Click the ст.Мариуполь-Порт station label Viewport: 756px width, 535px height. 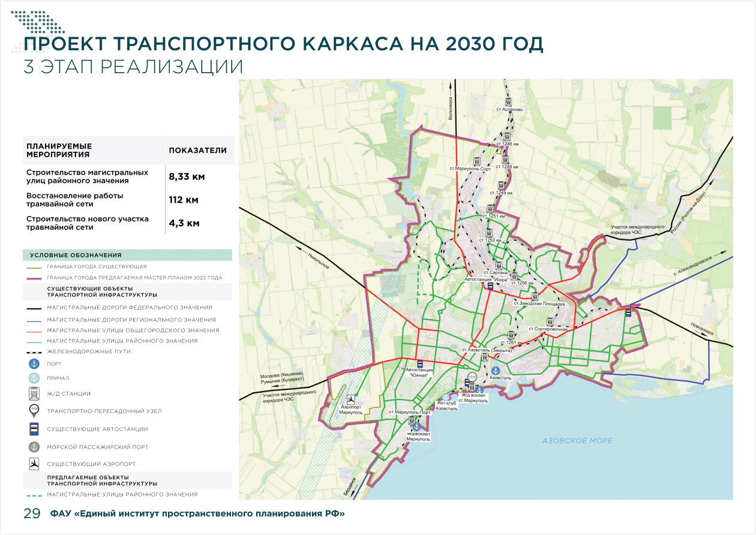coord(409,413)
